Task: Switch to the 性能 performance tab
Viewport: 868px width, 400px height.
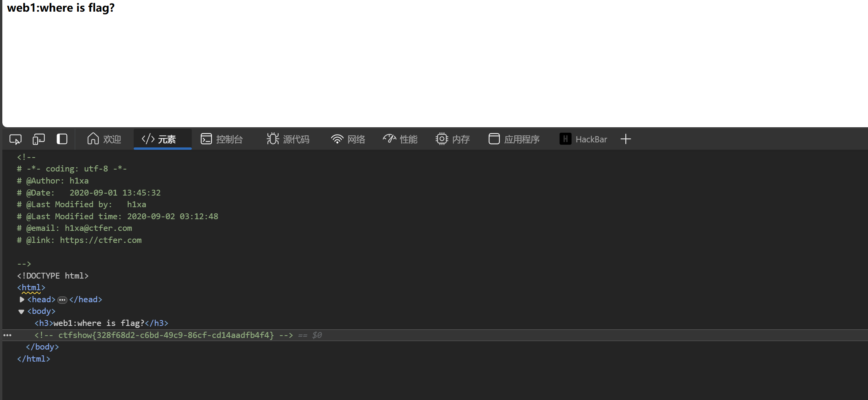Action: coord(400,139)
